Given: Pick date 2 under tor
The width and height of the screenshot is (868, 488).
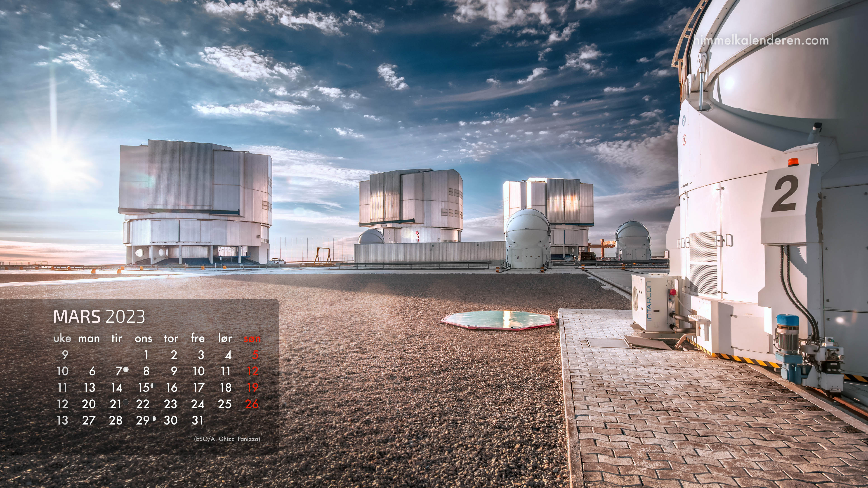Looking at the screenshot, I should coord(174,355).
